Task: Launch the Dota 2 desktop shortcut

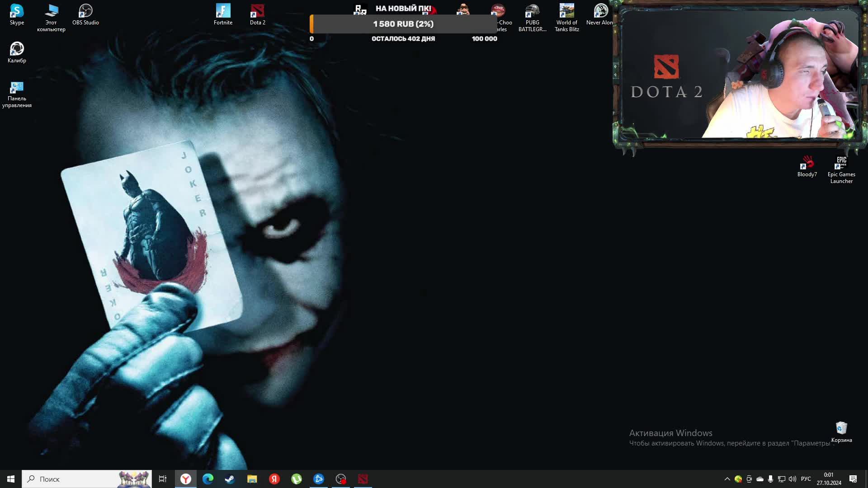Action: click(x=257, y=14)
